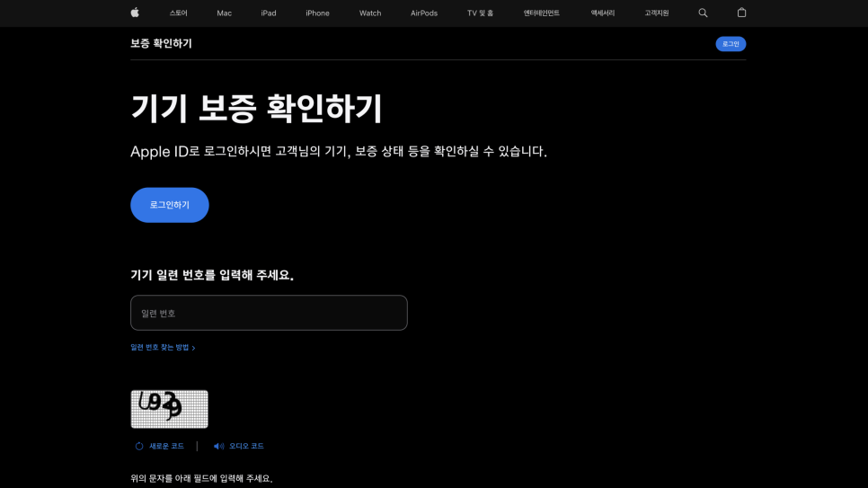The height and width of the screenshot is (488, 868).
Task: Open the search magnifier icon
Action: click(x=703, y=13)
